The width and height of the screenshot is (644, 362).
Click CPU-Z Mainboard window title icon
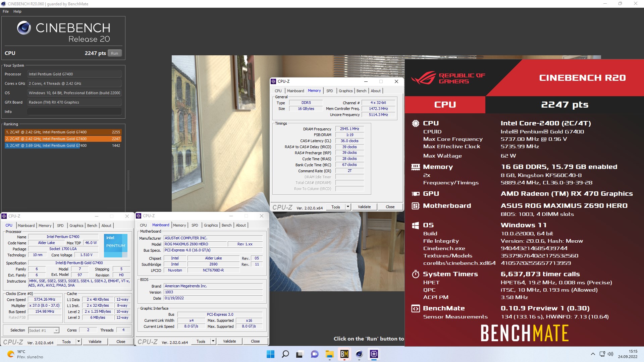pyautogui.click(x=139, y=216)
